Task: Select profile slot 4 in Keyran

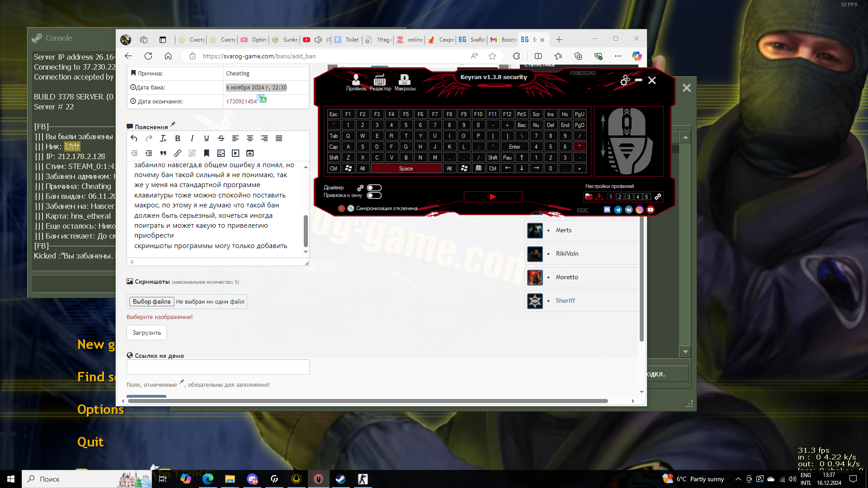Action: click(x=638, y=197)
